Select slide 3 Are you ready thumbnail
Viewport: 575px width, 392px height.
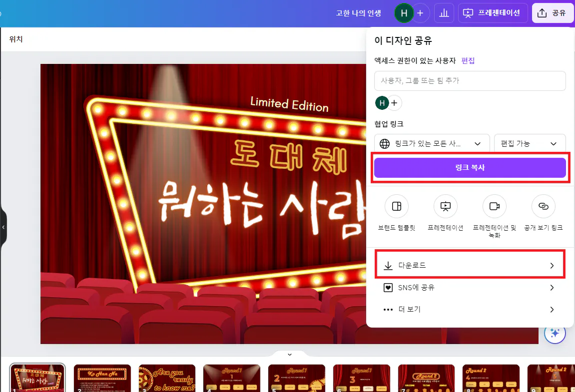tap(167, 378)
